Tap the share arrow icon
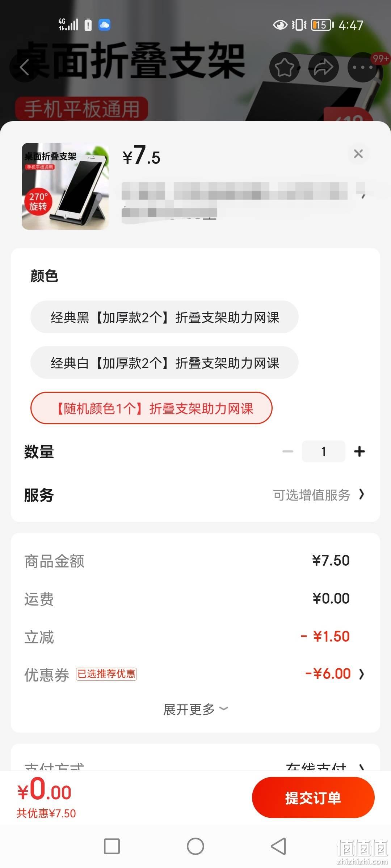The height and width of the screenshot is (868, 391). 323,67
